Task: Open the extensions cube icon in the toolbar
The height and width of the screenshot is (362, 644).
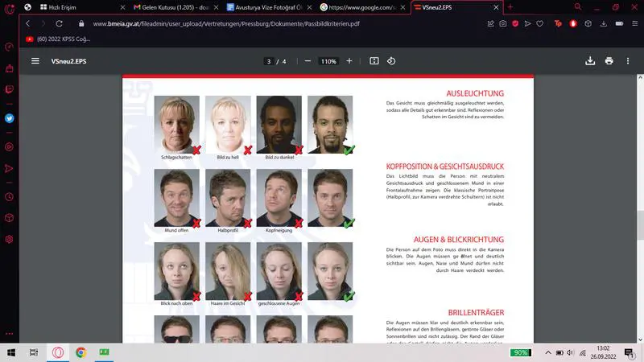Action: 588,24
